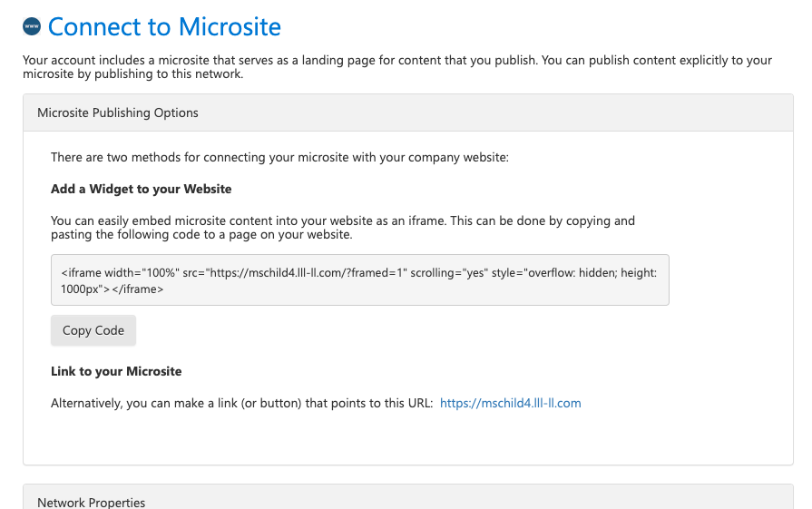
Task: Click the Connect to Microsite heading
Action: (x=165, y=26)
